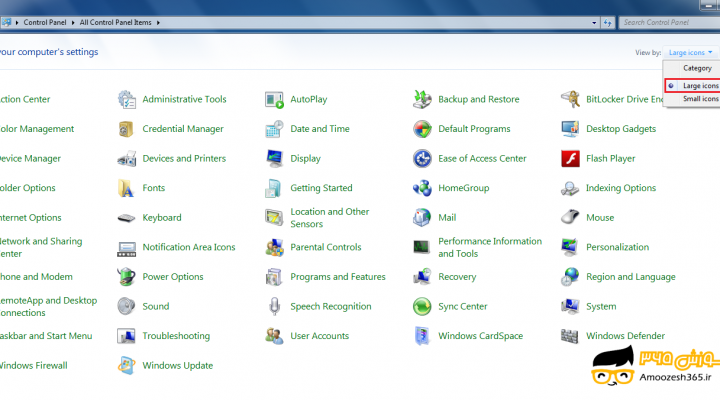Viewport: 720px width, 400px height.
Task: Open the Administrative Tools icon
Action: click(x=126, y=99)
